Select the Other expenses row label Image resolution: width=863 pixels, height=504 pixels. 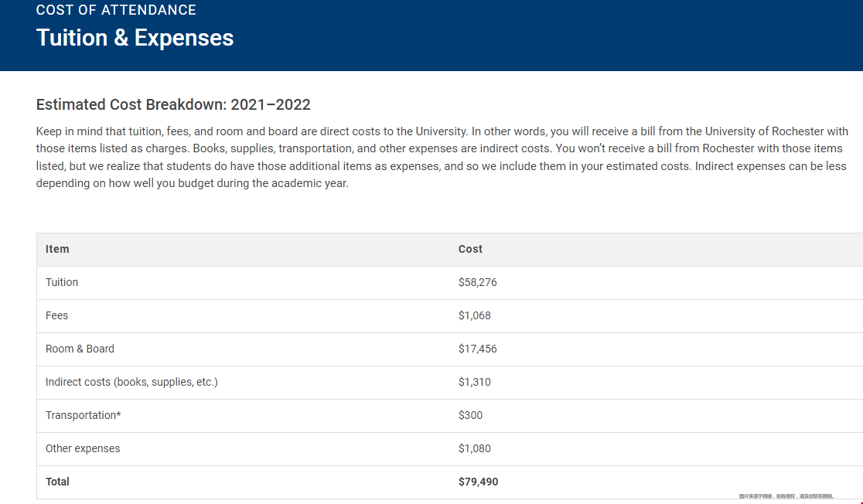pyautogui.click(x=83, y=448)
